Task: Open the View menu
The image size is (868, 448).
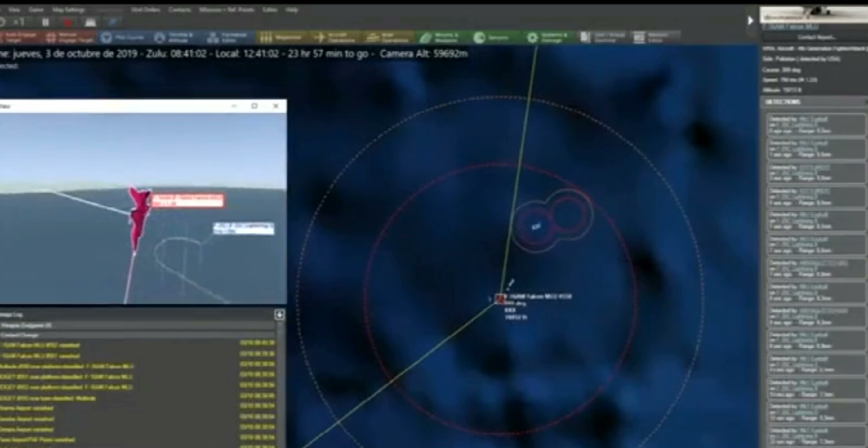Action: click(x=14, y=9)
